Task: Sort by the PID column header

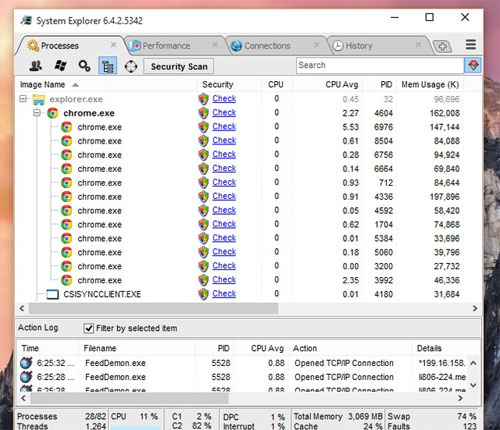Action: (x=386, y=85)
